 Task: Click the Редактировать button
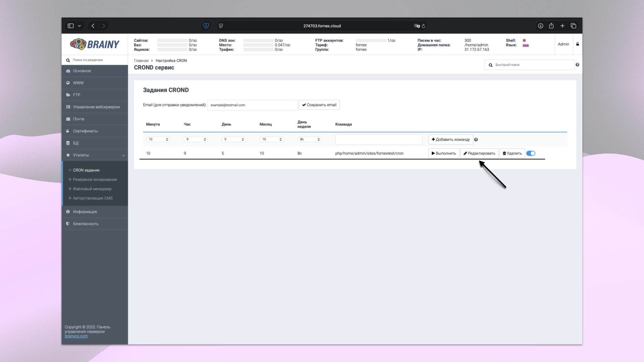[479, 153]
